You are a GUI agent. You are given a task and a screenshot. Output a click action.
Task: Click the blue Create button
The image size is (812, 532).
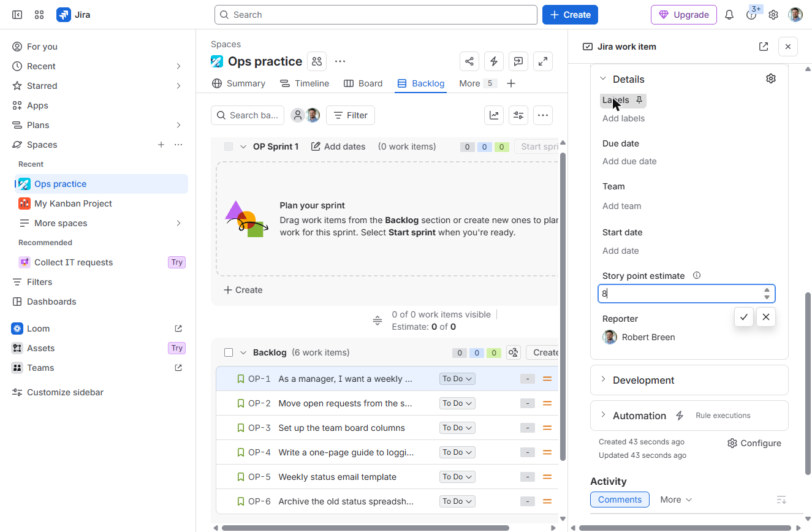tap(570, 15)
